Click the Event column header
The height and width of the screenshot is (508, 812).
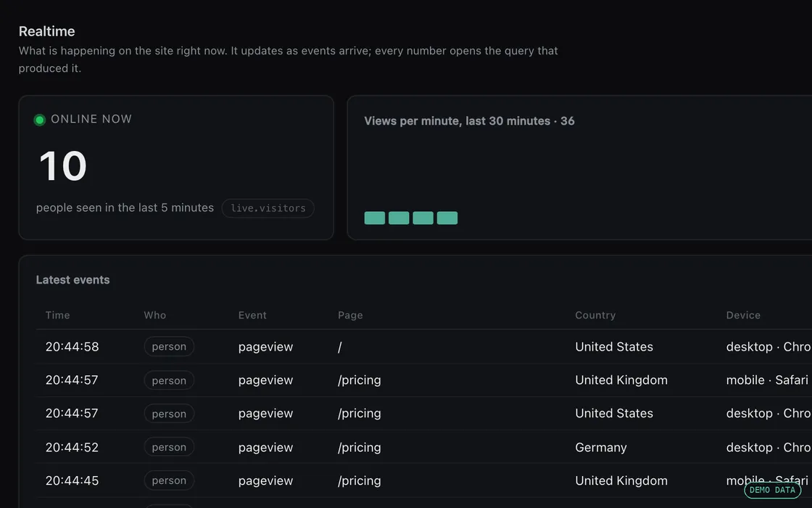(x=252, y=315)
